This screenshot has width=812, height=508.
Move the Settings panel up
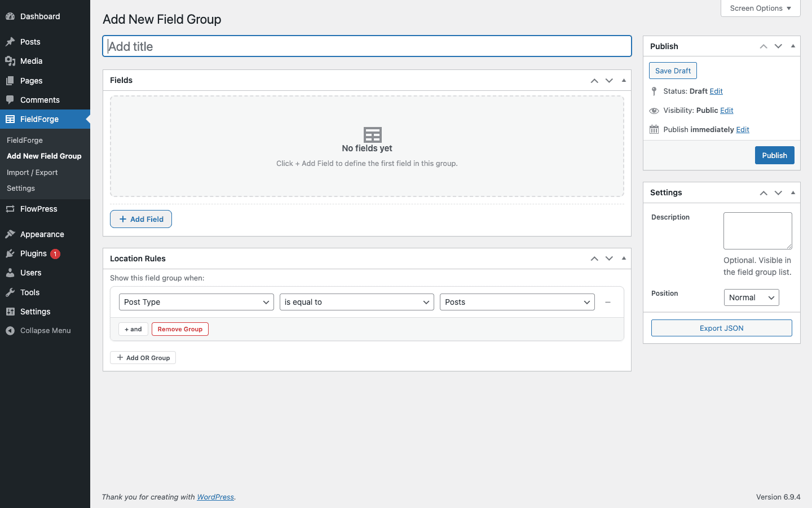click(x=764, y=192)
